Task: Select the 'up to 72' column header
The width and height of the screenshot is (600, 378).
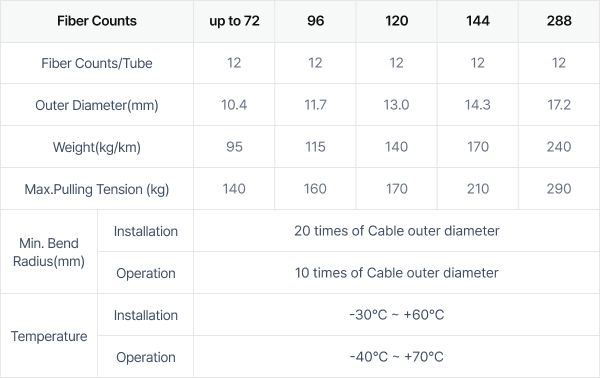Action: click(x=234, y=21)
